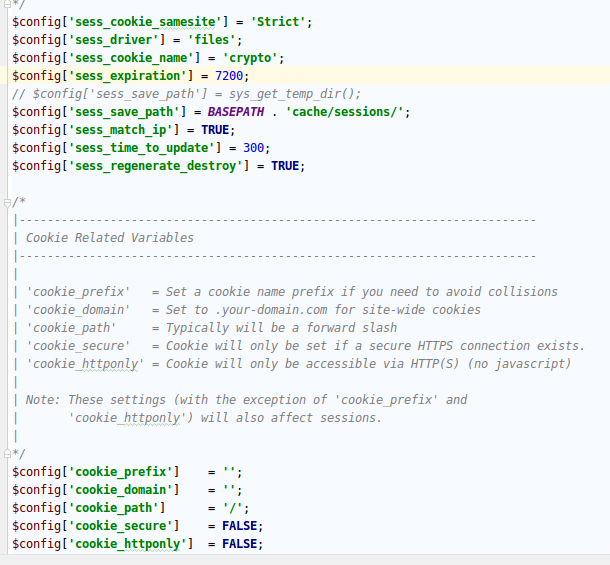
Task: Click the fold marker ending the cookie comment
Action: [7, 453]
